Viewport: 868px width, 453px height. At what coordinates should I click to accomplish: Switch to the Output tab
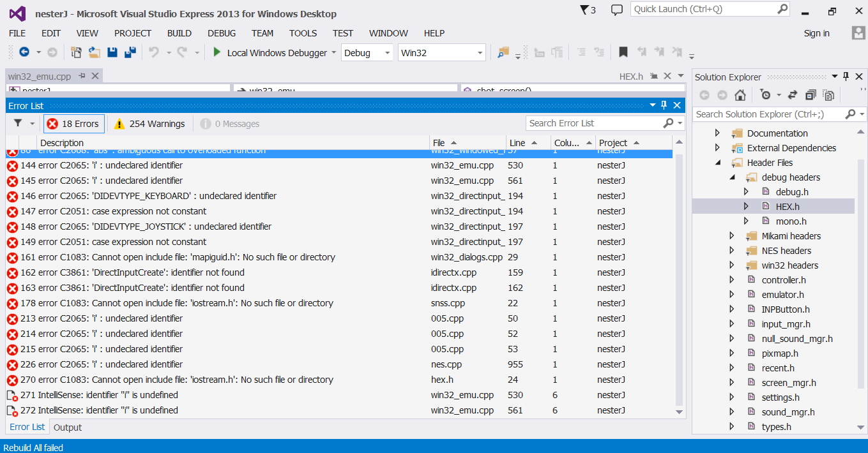68,427
